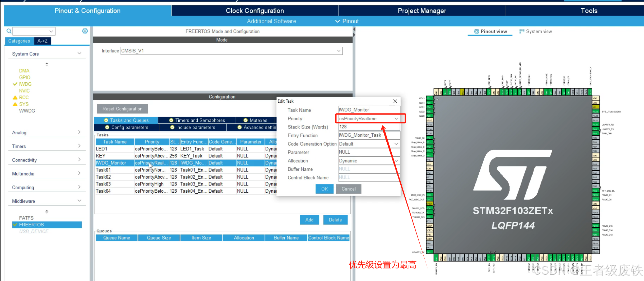Click the warning triangle beside SYS
Viewport: 644px width, 281px height.
[x=15, y=104]
